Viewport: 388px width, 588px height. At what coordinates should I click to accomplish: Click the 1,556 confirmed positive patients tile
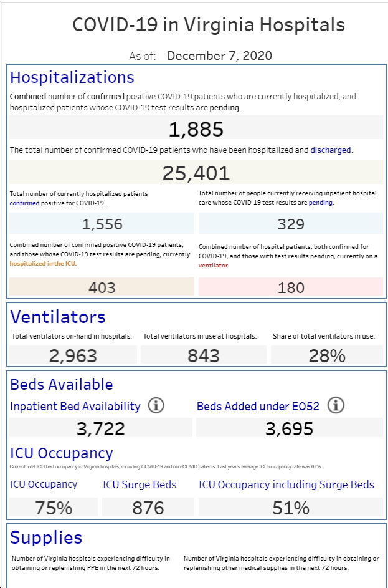(x=102, y=223)
